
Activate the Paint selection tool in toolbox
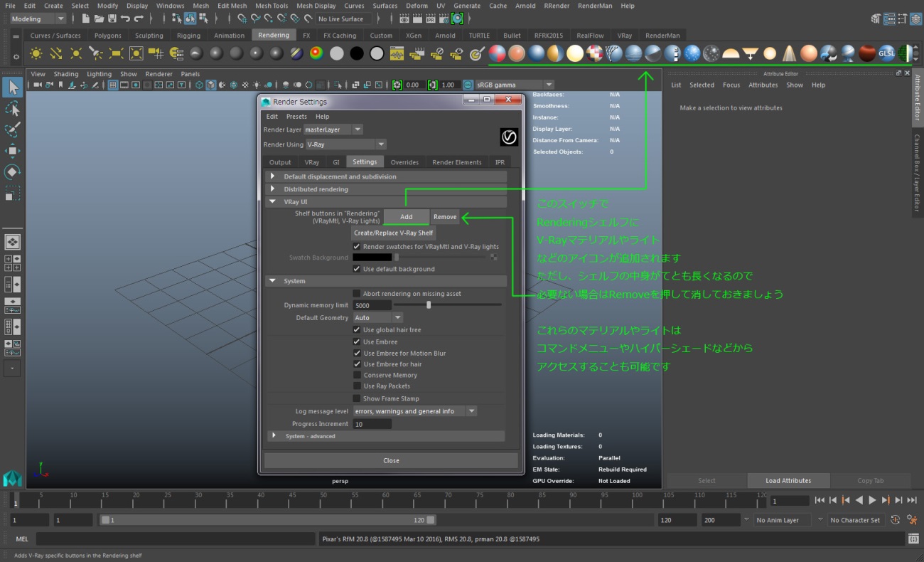(x=12, y=130)
